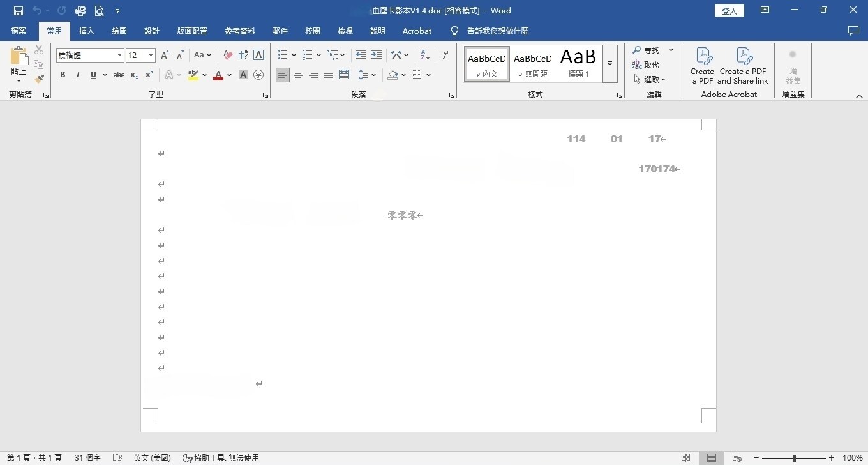Expand the styles gallery more arrow
The height and width of the screenshot is (465, 868).
point(610,63)
